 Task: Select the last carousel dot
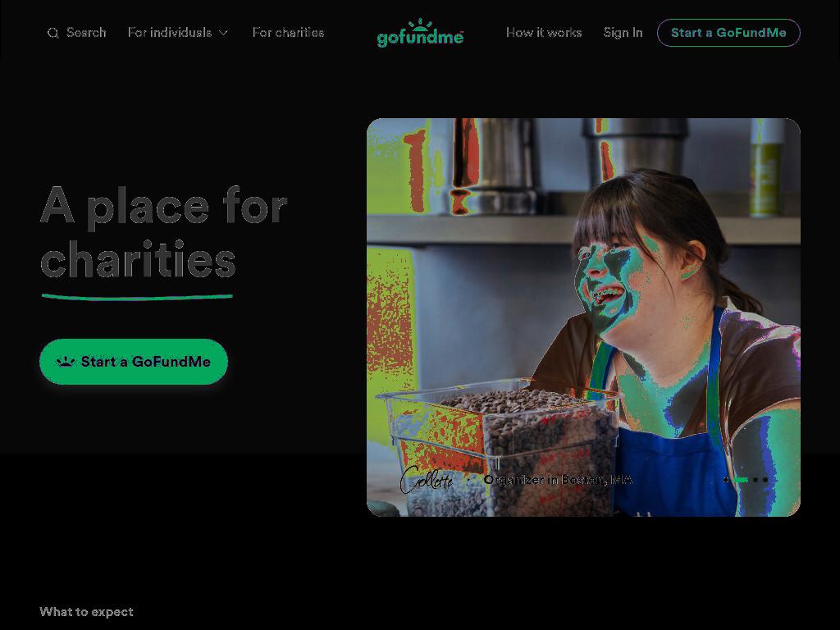point(765,480)
